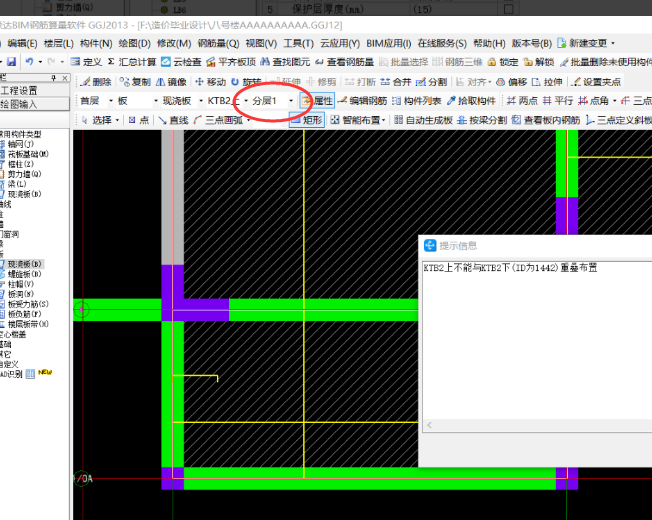Expand the 新建变更 dropdown arrow
This screenshot has height=520, width=652.
tap(612, 43)
